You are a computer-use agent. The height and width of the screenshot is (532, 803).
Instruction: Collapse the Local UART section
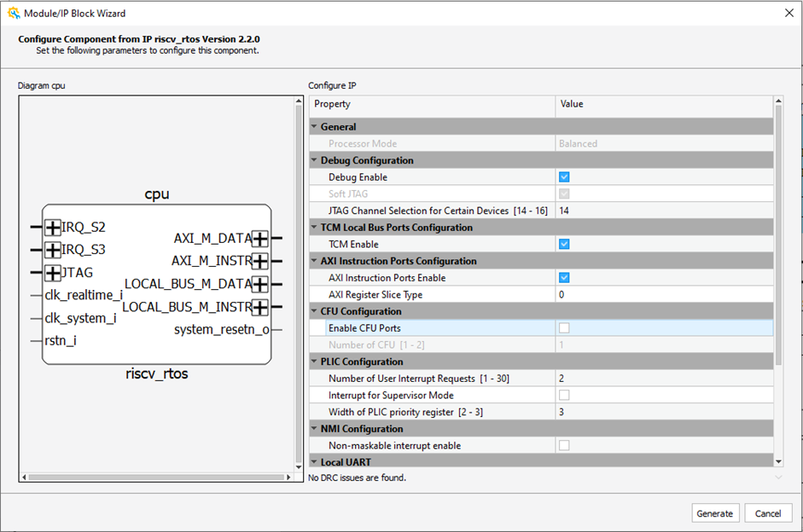pyautogui.click(x=314, y=462)
